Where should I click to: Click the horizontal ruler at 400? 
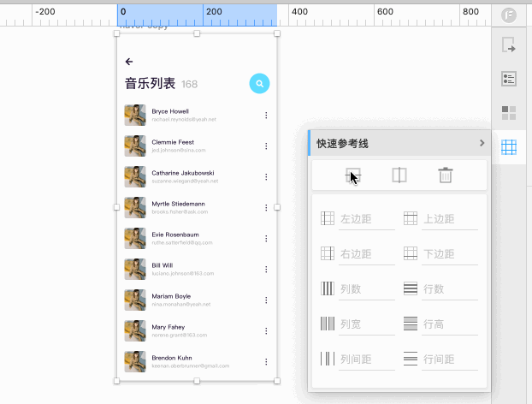[x=299, y=11]
